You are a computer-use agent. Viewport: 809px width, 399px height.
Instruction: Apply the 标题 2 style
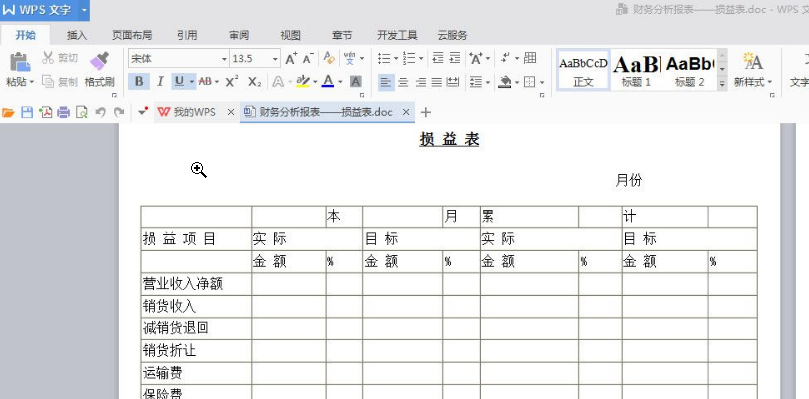pos(690,70)
